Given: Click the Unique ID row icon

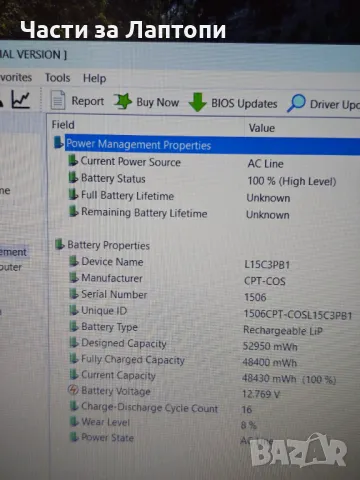Looking at the screenshot, I should click(73, 309).
